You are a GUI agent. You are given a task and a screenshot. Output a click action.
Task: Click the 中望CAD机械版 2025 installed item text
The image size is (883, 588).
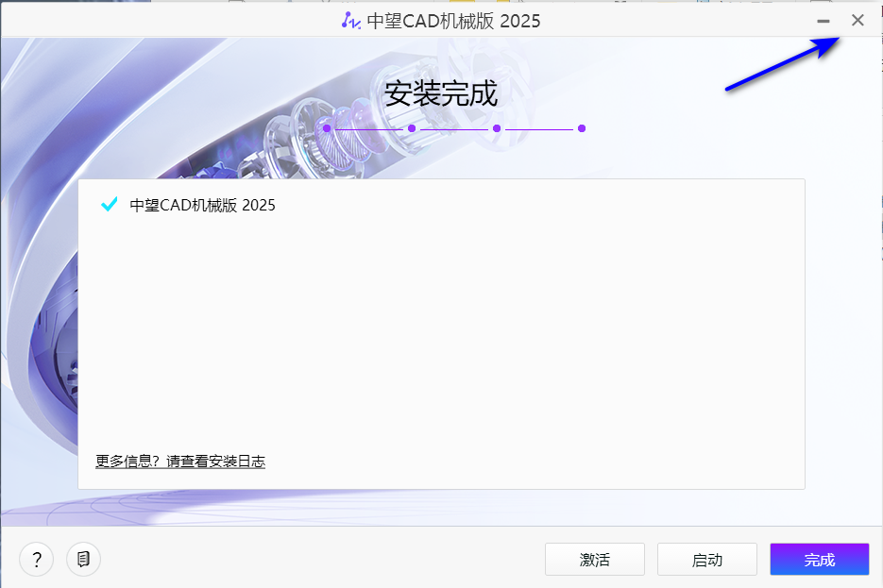tap(203, 206)
